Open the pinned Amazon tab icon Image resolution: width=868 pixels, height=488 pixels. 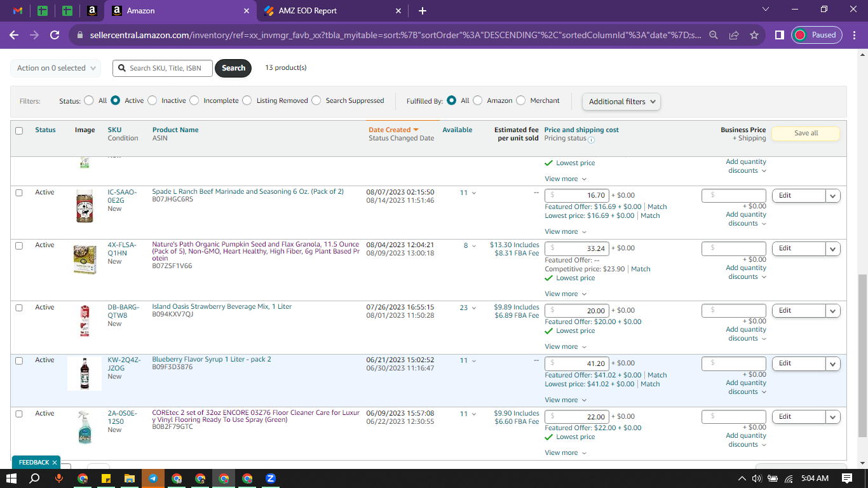(92, 11)
